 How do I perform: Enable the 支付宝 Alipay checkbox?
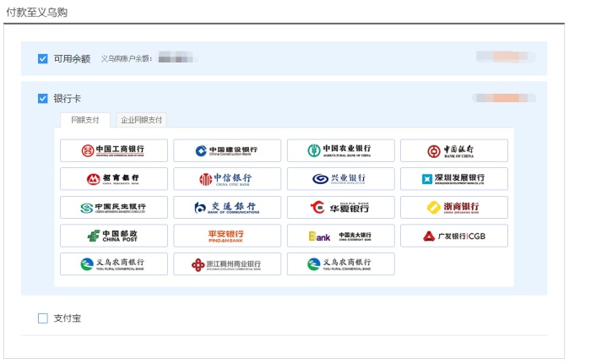[43, 318]
